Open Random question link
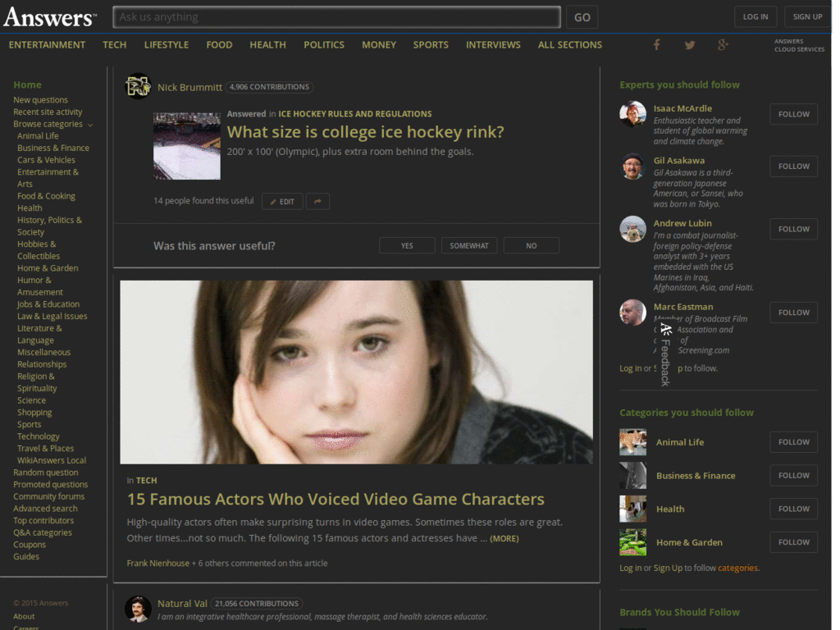 click(46, 472)
